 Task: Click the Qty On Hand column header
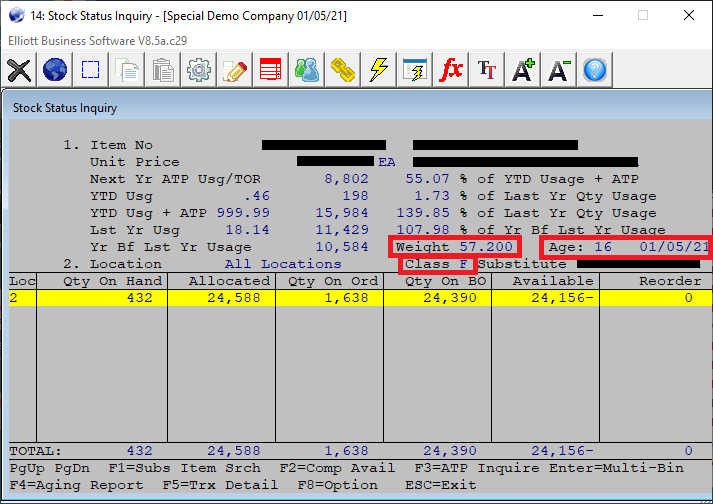tap(112, 281)
